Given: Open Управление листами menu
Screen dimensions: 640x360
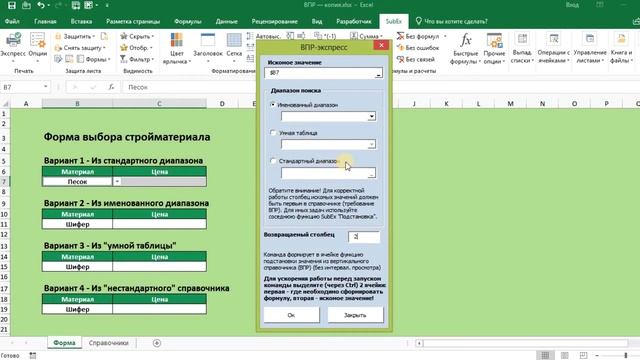Looking at the screenshot, I should (x=590, y=48).
